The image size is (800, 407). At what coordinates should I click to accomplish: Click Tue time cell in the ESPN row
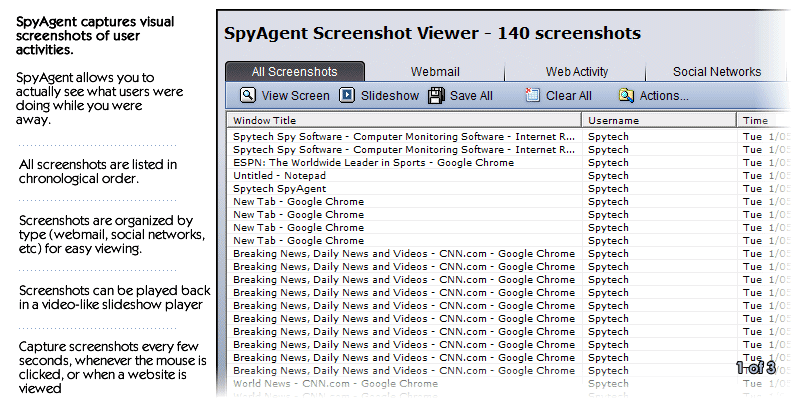point(753,163)
